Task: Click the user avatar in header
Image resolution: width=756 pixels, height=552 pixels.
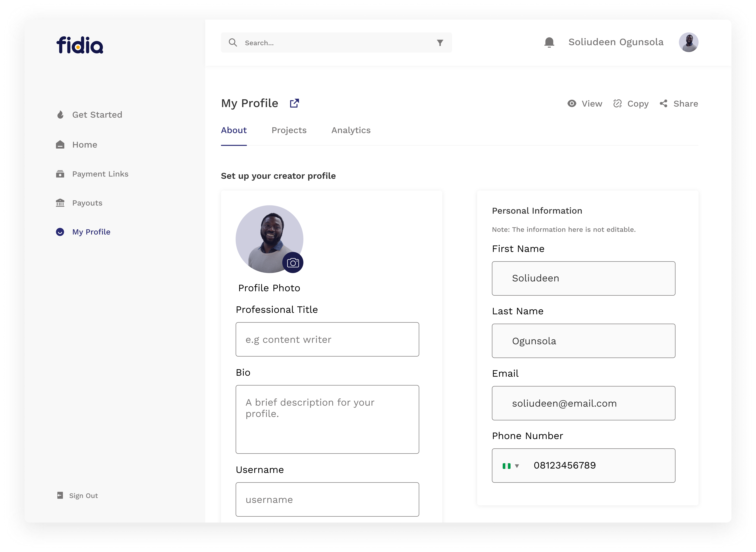Action: [x=688, y=42]
